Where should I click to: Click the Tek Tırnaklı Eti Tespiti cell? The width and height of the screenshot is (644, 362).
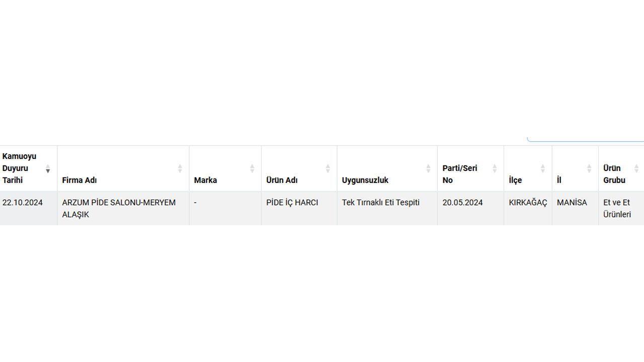tap(381, 203)
